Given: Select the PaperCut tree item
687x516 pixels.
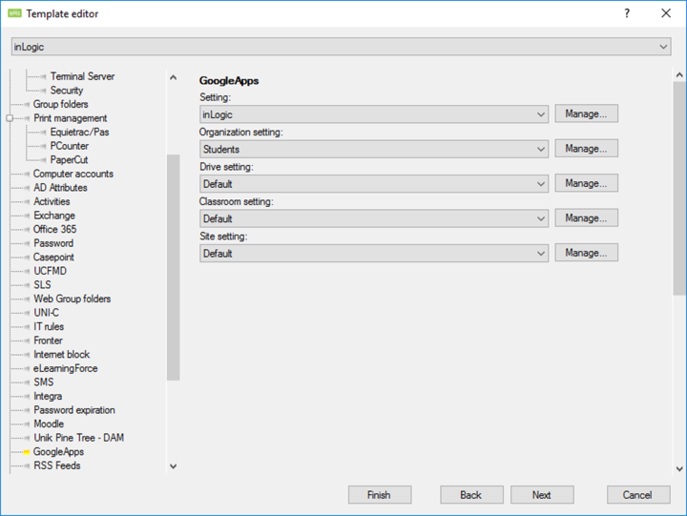Looking at the screenshot, I should coord(70,160).
